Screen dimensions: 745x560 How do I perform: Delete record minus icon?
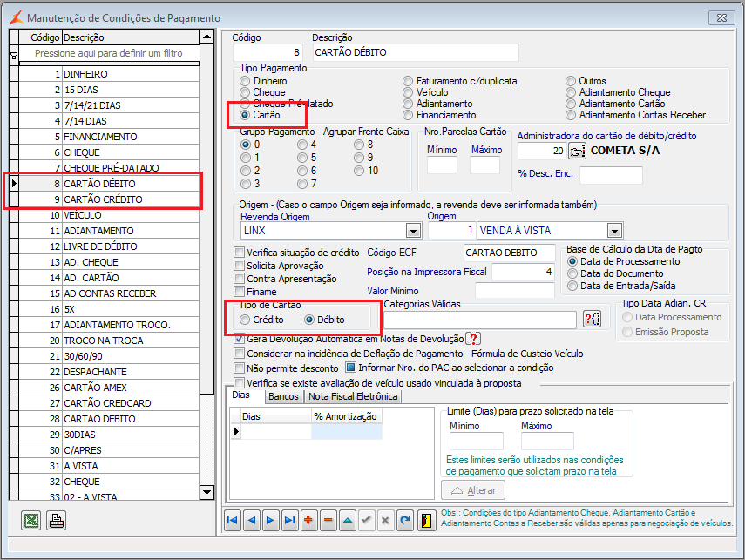[328, 520]
